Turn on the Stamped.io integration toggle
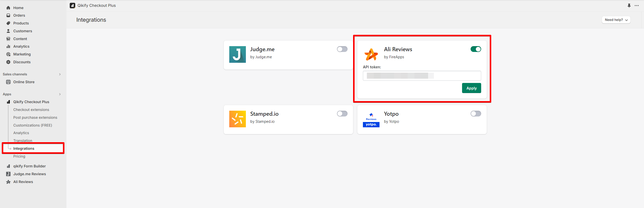 point(342,114)
